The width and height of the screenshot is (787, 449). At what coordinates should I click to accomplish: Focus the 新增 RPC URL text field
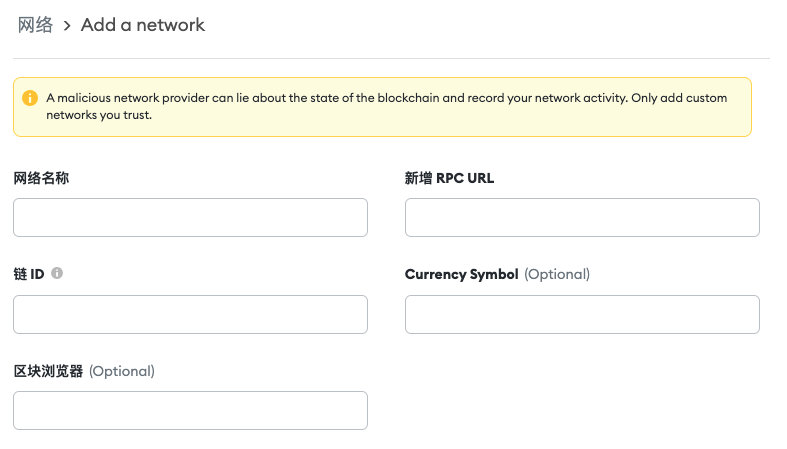(582, 217)
